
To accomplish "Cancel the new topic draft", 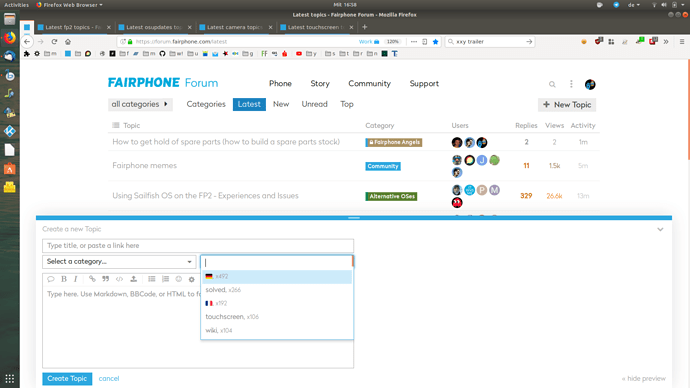I will click(109, 378).
